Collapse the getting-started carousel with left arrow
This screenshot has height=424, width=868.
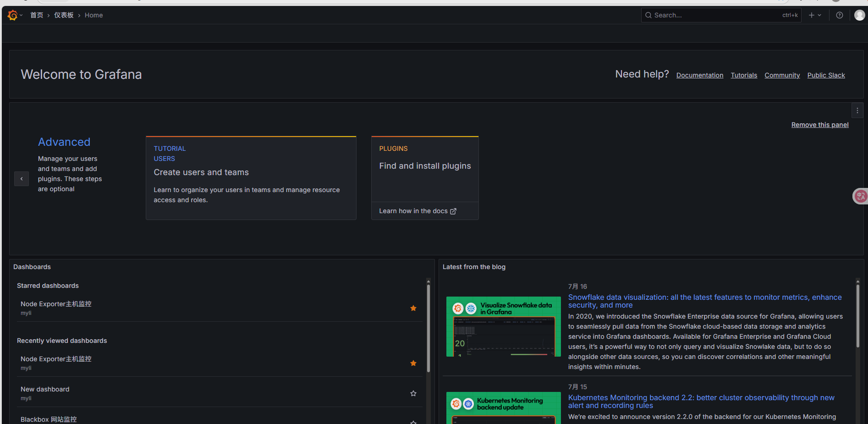pos(21,178)
